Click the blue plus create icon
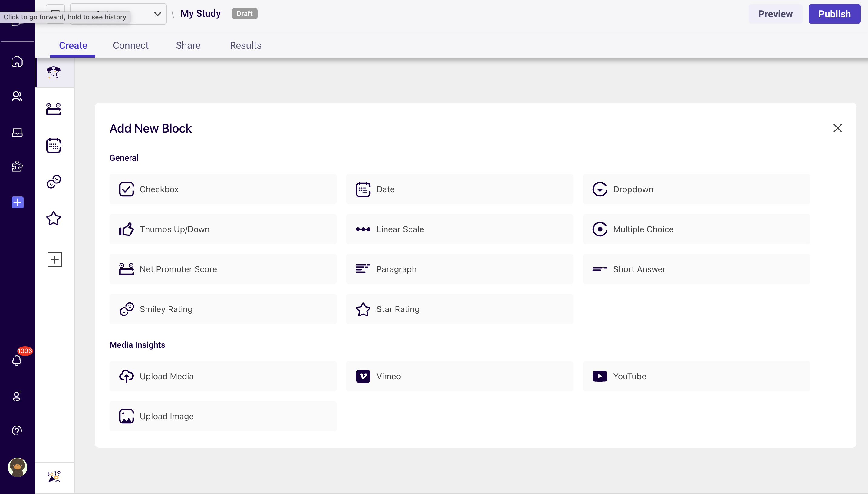The height and width of the screenshot is (494, 868). [17, 202]
